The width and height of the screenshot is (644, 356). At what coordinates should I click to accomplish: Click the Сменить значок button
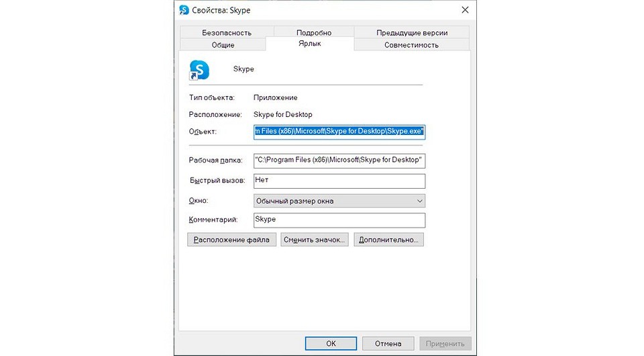pos(314,240)
